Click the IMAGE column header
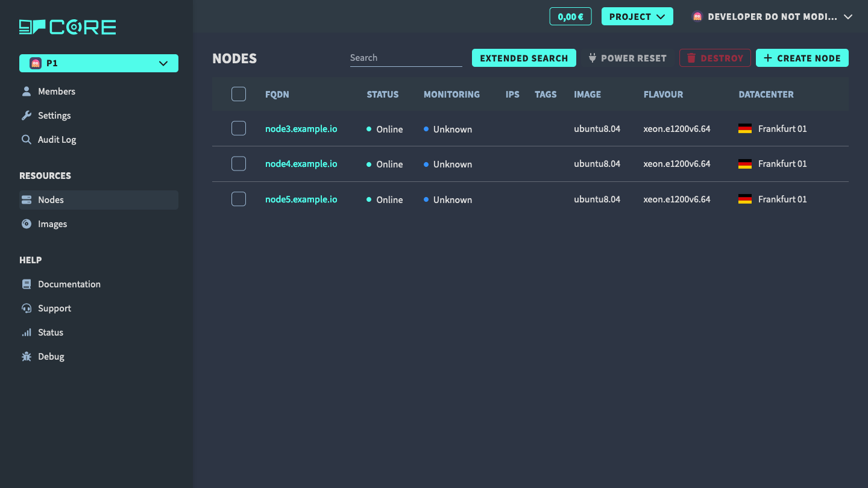This screenshot has width=868, height=488. (x=587, y=94)
